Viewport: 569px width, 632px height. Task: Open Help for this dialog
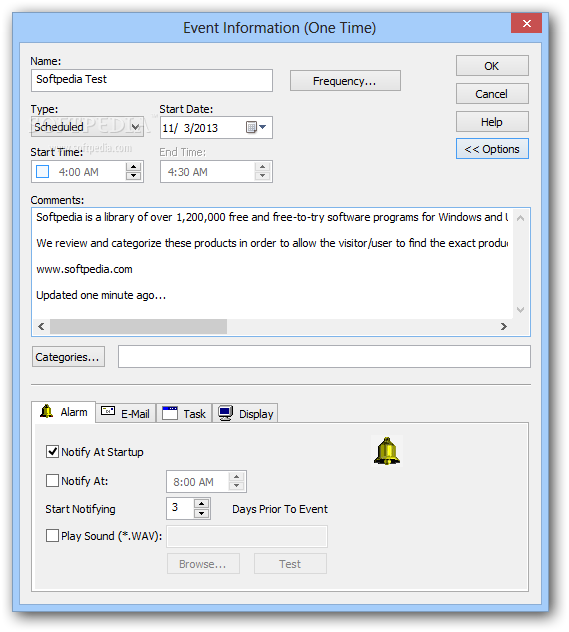492,122
